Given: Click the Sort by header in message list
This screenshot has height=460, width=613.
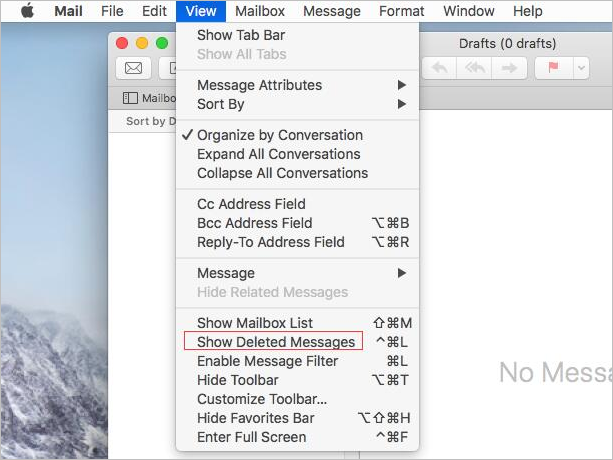Looking at the screenshot, I should (x=145, y=121).
